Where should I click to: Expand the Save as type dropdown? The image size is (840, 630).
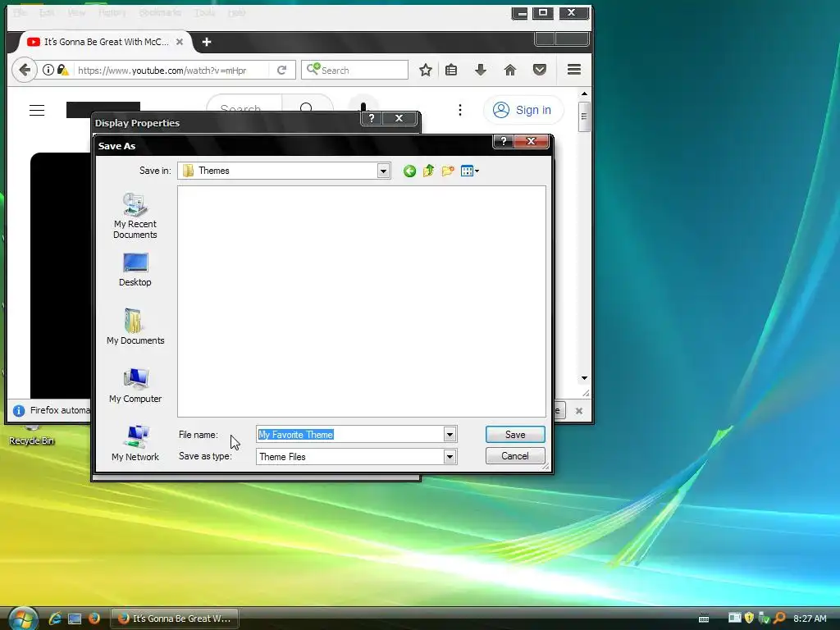coord(450,456)
